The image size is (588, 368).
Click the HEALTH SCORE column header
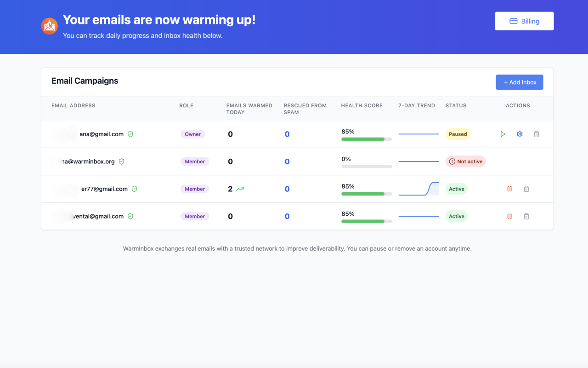pyautogui.click(x=362, y=105)
